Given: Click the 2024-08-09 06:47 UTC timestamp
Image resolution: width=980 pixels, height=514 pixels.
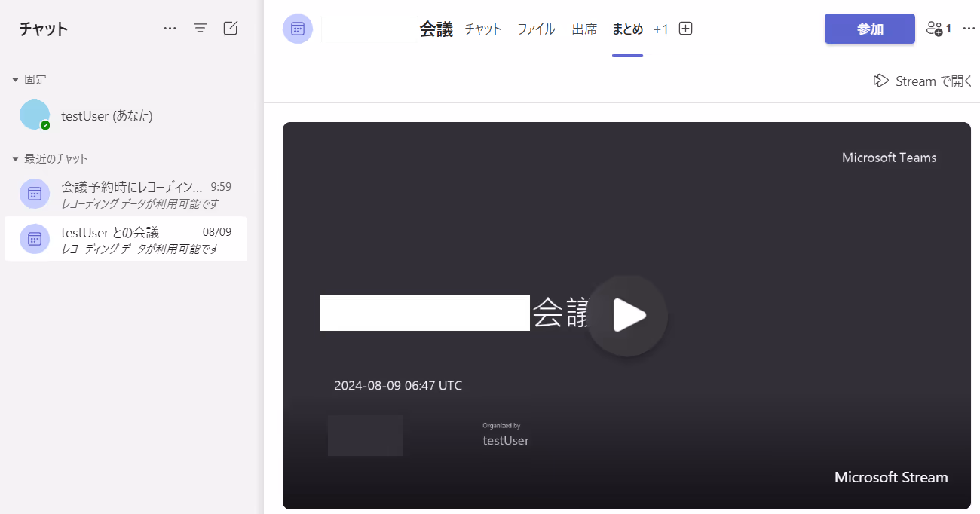Looking at the screenshot, I should tap(398, 385).
